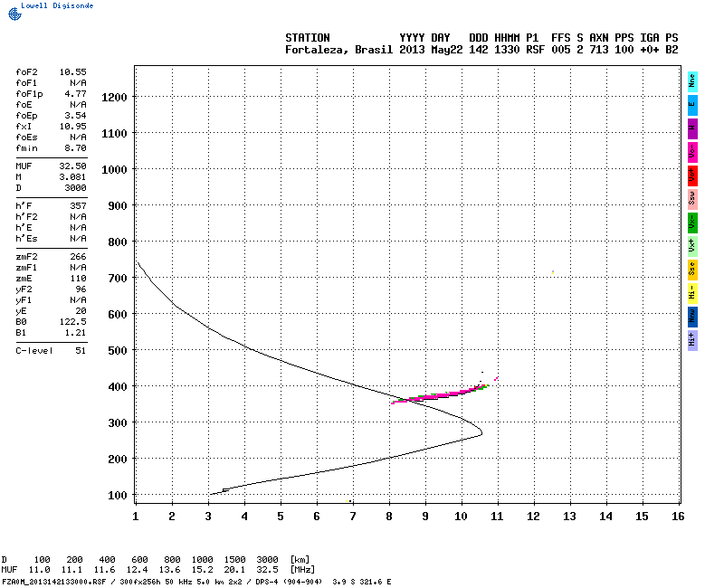Click the MUF value 32.50
The image size is (724, 588).
point(72,166)
